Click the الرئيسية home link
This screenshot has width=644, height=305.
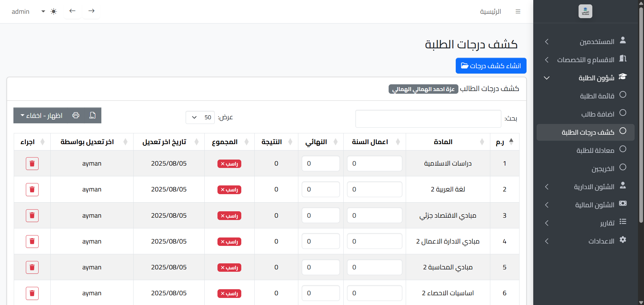point(490,11)
